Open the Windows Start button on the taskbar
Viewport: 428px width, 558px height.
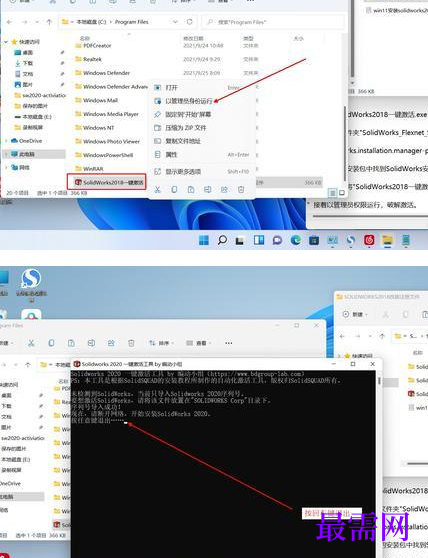pyautogui.click(x=204, y=240)
